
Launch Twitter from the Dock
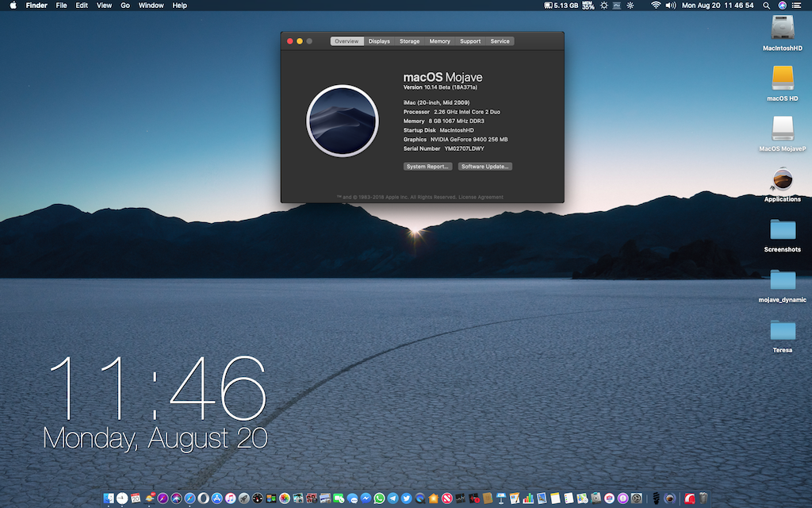click(407, 498)
